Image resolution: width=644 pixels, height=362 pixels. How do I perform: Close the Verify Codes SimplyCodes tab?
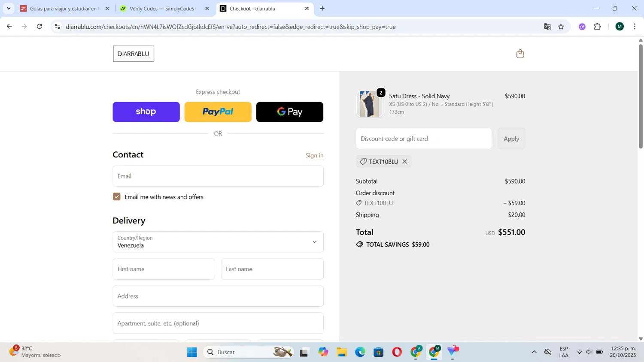207,9
